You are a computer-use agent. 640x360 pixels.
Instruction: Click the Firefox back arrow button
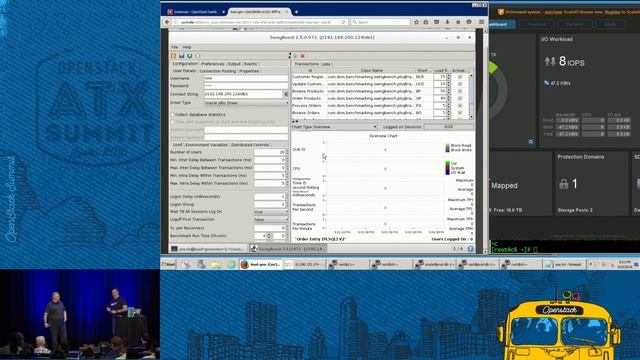[x=167, y=22]
